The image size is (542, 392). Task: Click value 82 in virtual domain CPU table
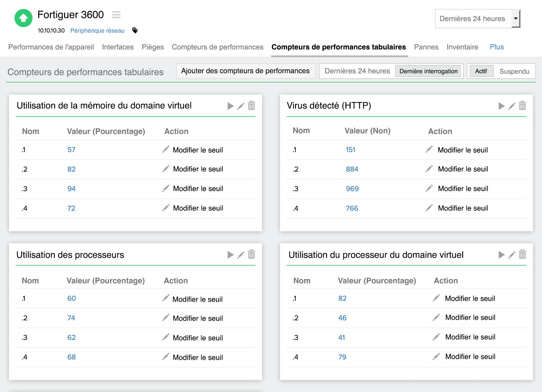(x=342, y=298)
